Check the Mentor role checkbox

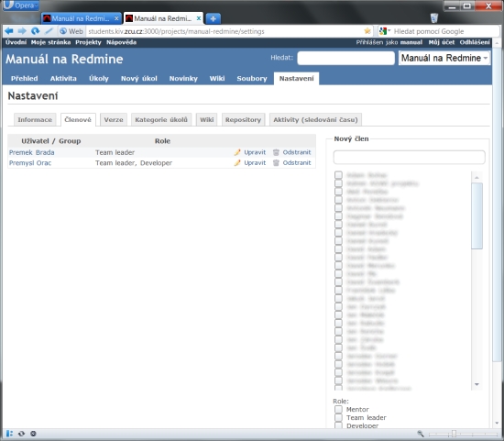click(338, 410)
